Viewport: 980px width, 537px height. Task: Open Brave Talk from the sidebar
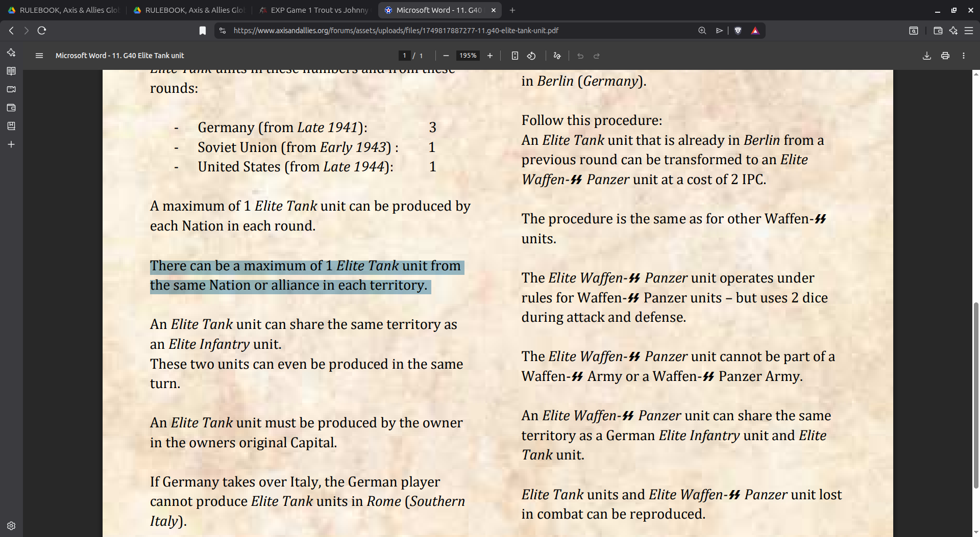(11, 89)
